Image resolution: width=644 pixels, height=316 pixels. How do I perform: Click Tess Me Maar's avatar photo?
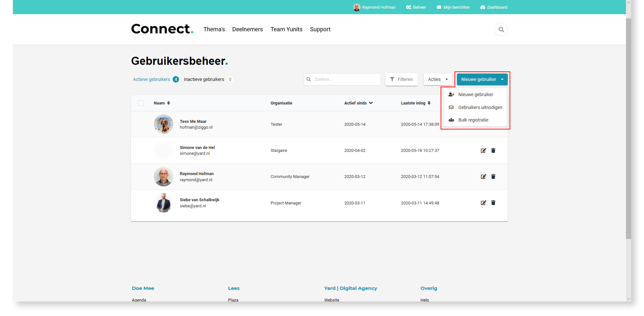tap(164, 124)
